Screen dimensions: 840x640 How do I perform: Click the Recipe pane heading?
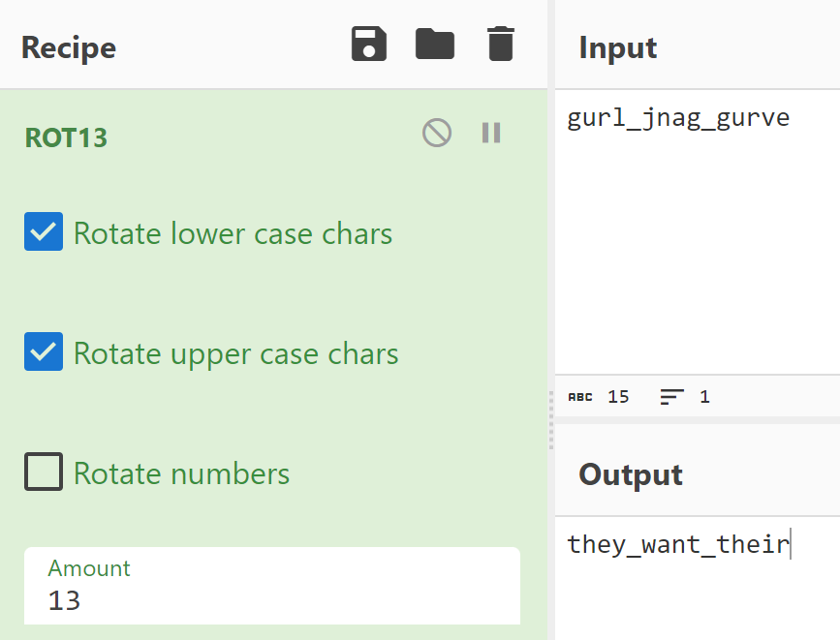(x=69, y=47)
